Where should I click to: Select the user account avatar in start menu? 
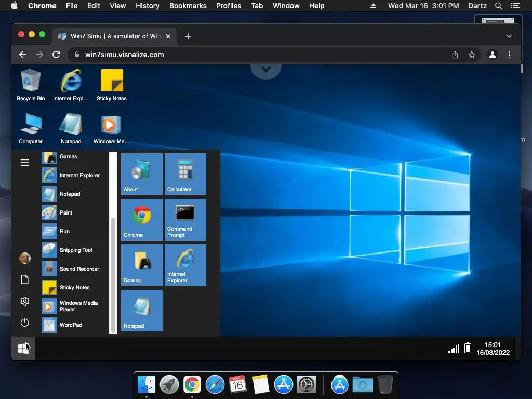[25, 258]
